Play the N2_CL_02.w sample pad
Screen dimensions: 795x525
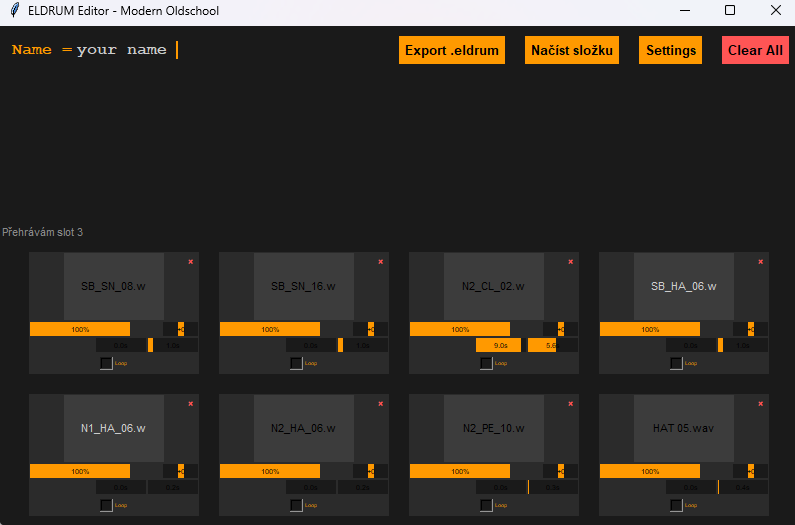494,287
